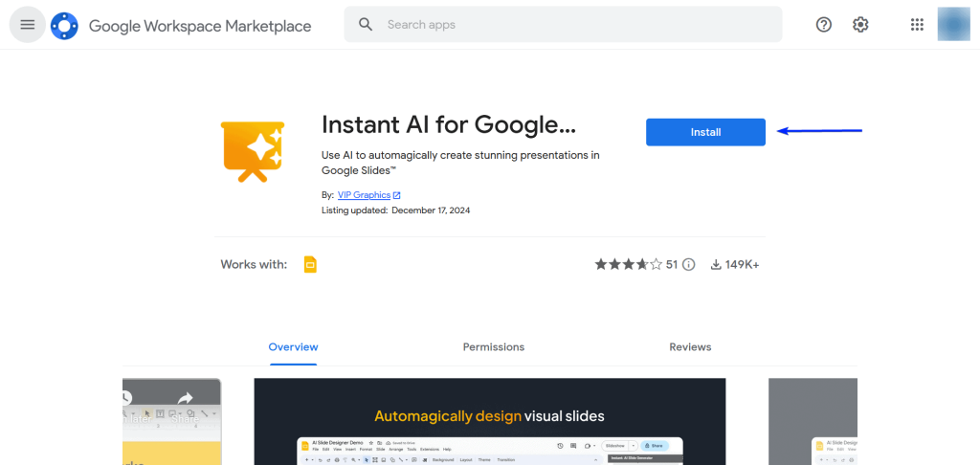The width and height of the screenshot is (980, 465).
Task: Click the external link icon by VIP Graphics
Action: point(397,195)
